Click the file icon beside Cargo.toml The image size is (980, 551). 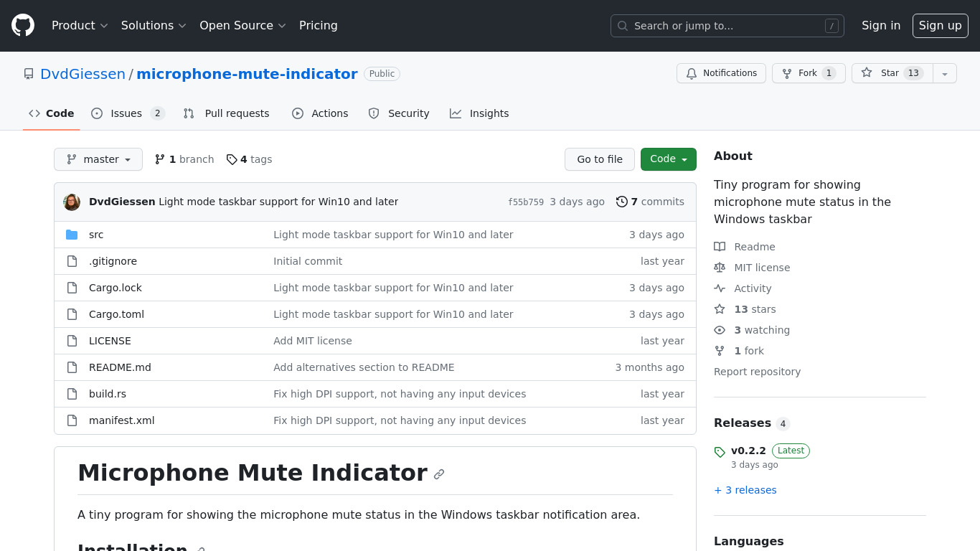pyautogui.click(x=72, y=314)
